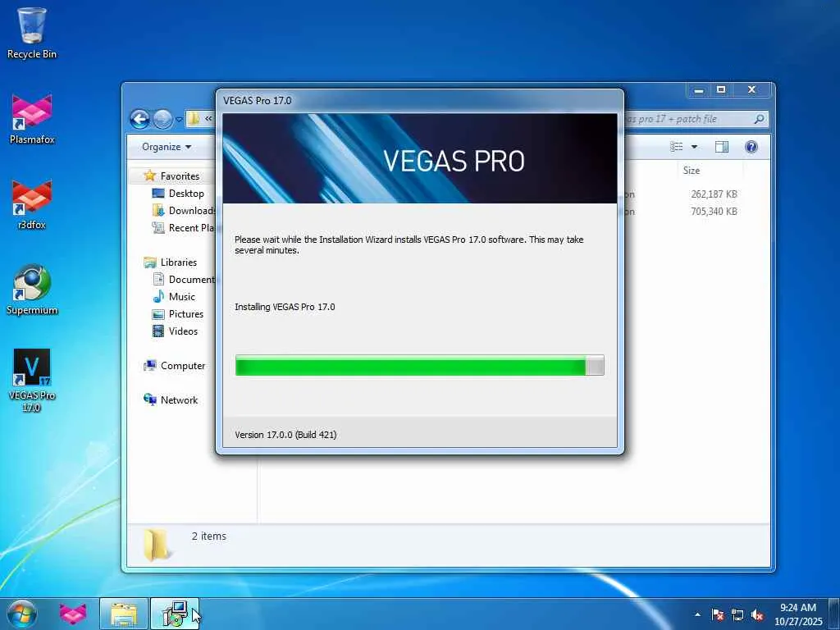The height and width of the screenshot is (630, 840).
Task: Open the Action Center flag icon
Action: (x=717, y=614)
